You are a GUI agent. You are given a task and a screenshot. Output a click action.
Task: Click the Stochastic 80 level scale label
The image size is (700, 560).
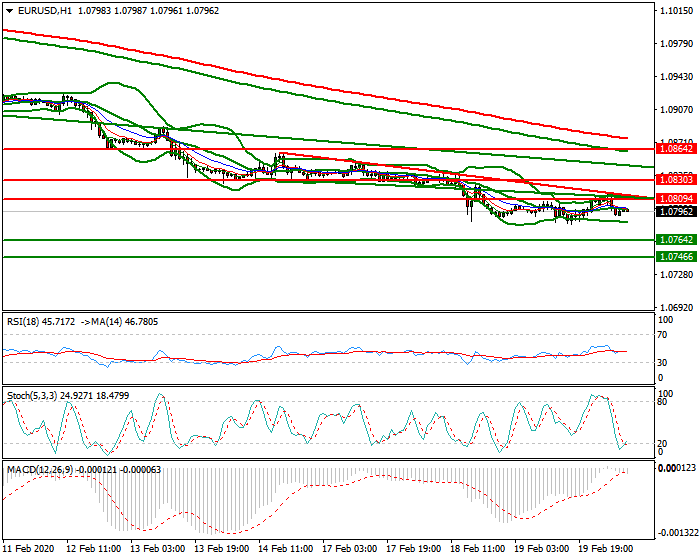click(662, 402)
